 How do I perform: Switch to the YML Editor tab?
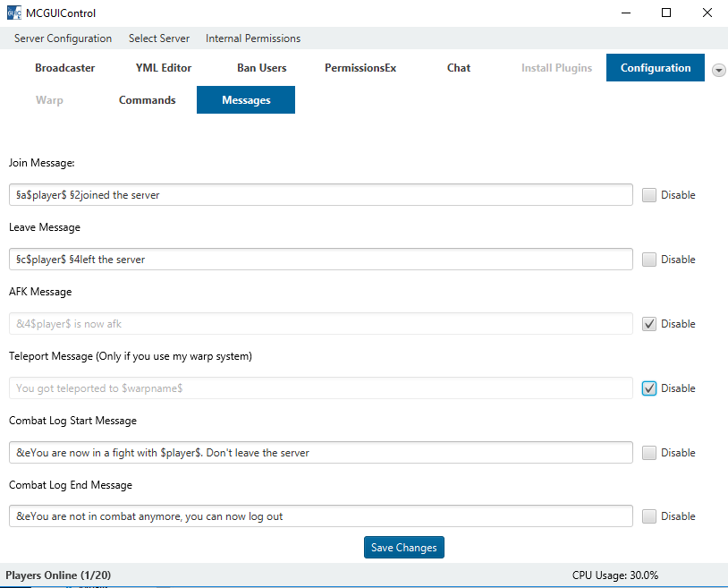click(164, 68)
